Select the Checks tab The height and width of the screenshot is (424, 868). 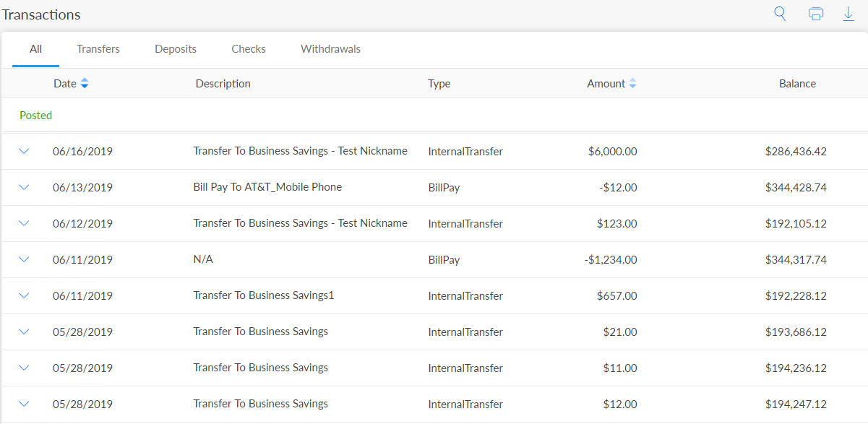249,49
